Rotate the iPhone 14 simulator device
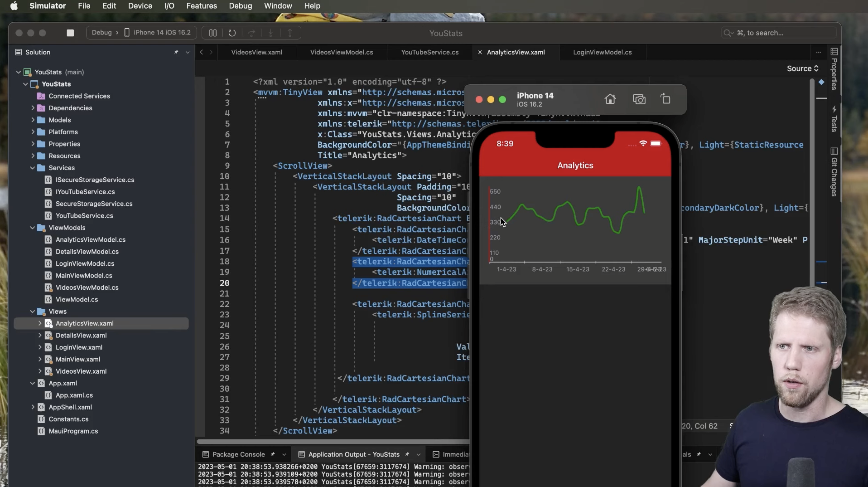The height and width of the screenshot is (487, 868). 665,99
